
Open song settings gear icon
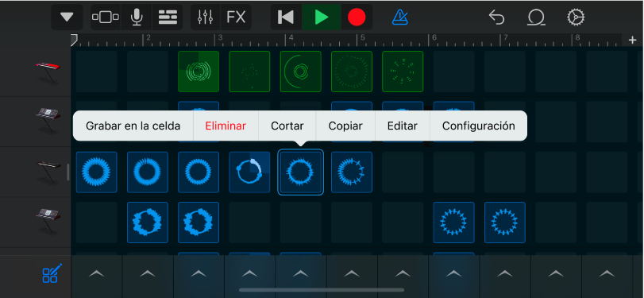click(576, 17)
